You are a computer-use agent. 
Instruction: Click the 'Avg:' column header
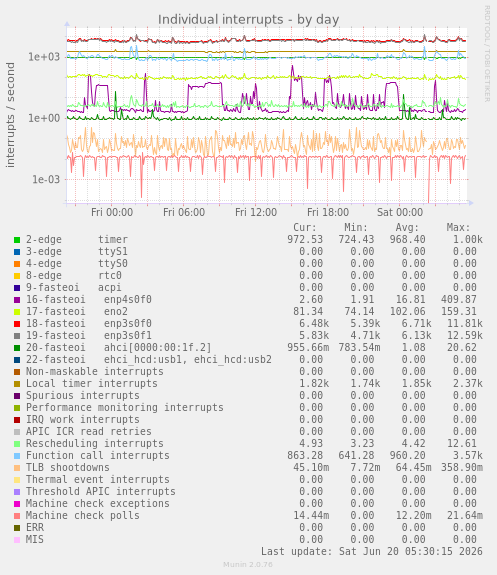(407, 228)
